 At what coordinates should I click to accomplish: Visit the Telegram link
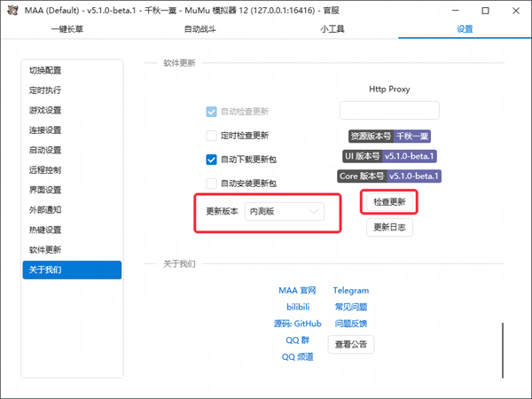[350, 290]
